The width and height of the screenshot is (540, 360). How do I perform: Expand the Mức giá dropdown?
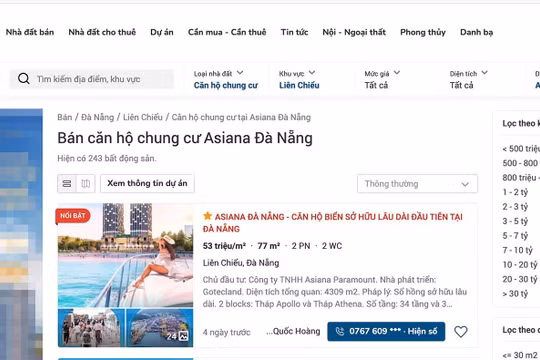point(382,73)
